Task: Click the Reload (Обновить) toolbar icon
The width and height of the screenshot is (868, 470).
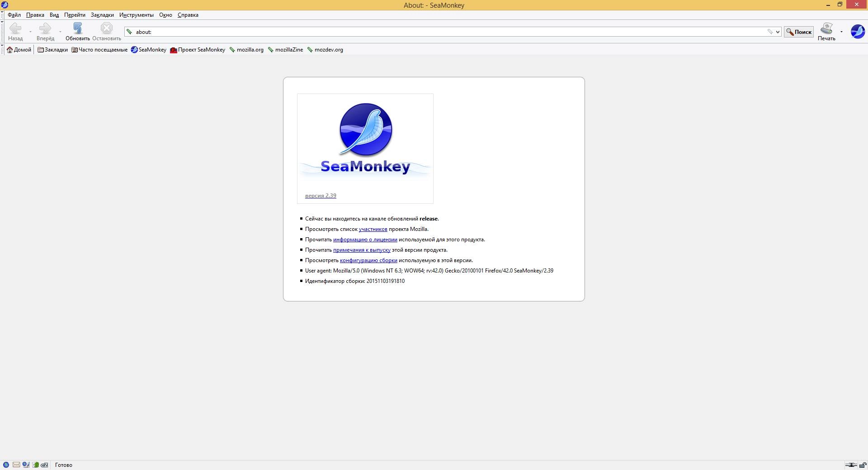Action: 78,28
